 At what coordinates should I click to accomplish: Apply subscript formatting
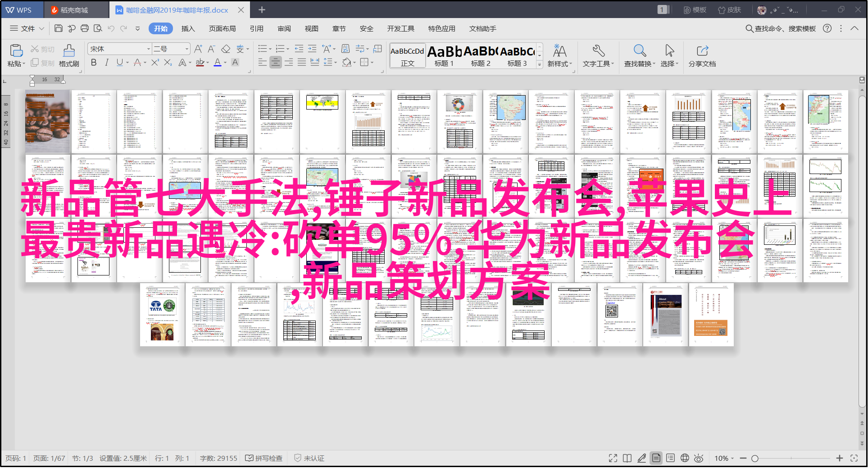(x=168, y=63)
